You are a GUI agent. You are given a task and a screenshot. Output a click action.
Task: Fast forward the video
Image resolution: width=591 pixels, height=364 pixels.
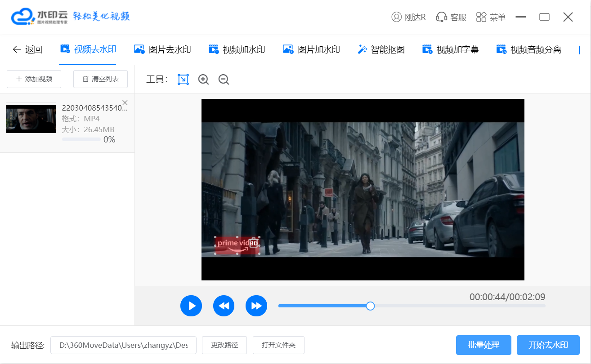pos(256,306)
